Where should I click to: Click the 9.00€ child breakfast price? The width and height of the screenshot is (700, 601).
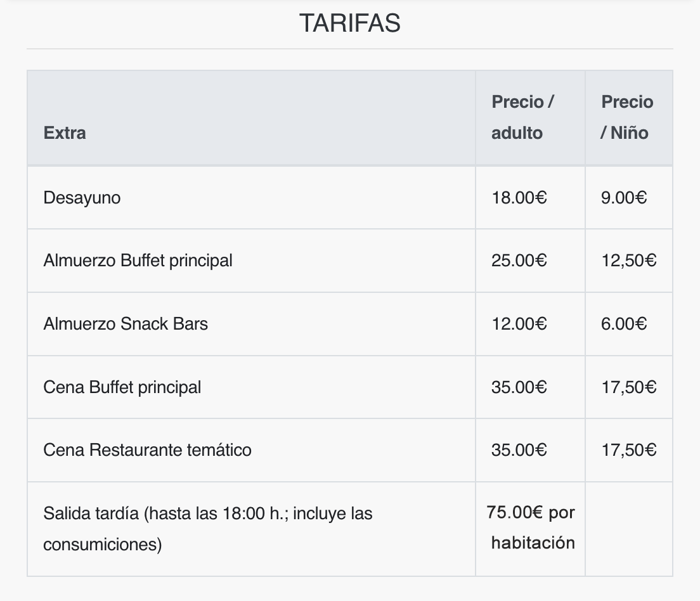click(624, 198)
